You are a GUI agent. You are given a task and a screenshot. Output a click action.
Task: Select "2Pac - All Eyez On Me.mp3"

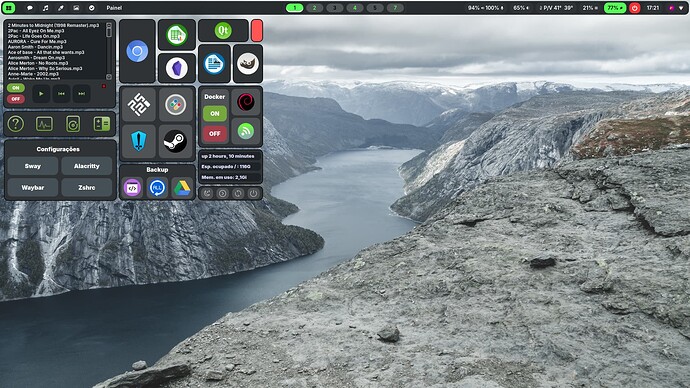click(36, 31)
